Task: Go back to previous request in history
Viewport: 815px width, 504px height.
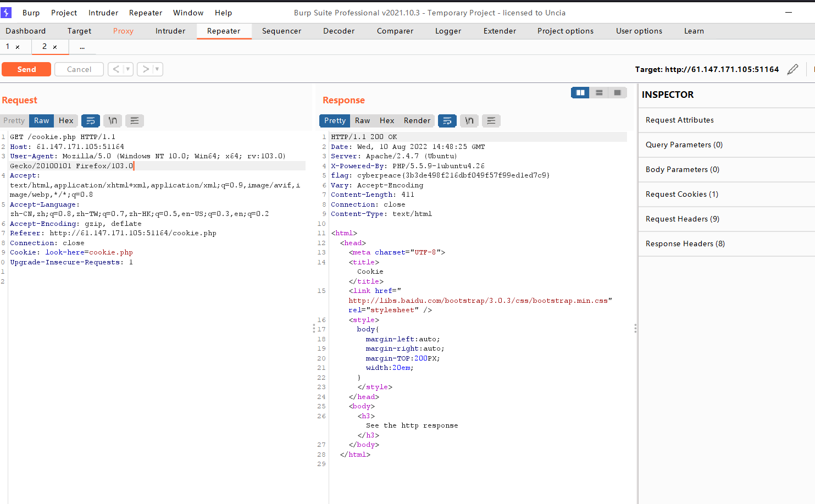Action: [x=116, y=69]
